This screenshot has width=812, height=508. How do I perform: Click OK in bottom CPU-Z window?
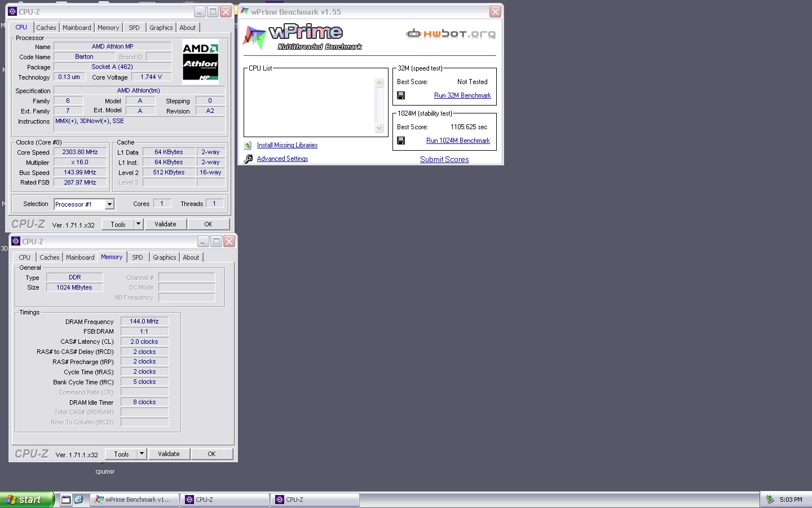coord(211,454)
